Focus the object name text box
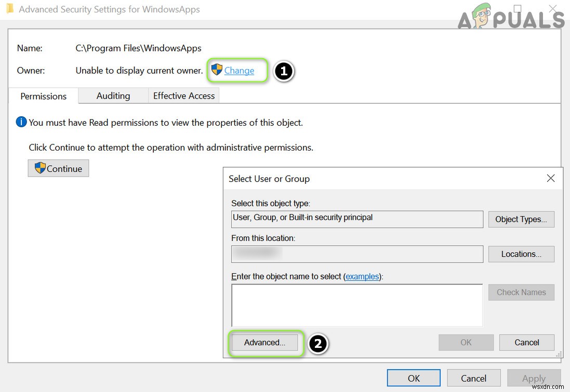 coord(357,305)
